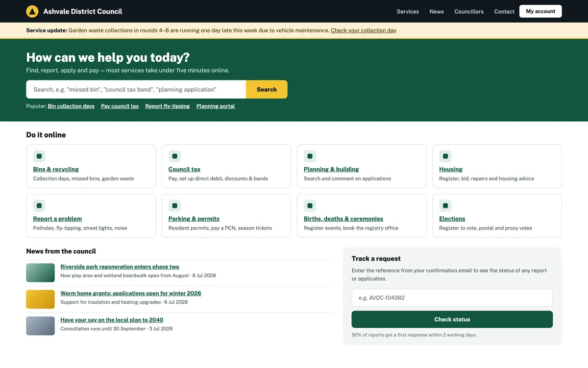Viewport: 588px width, 368px height.
Task: Click the yellow Search button
Action: (x=267, y=89)
